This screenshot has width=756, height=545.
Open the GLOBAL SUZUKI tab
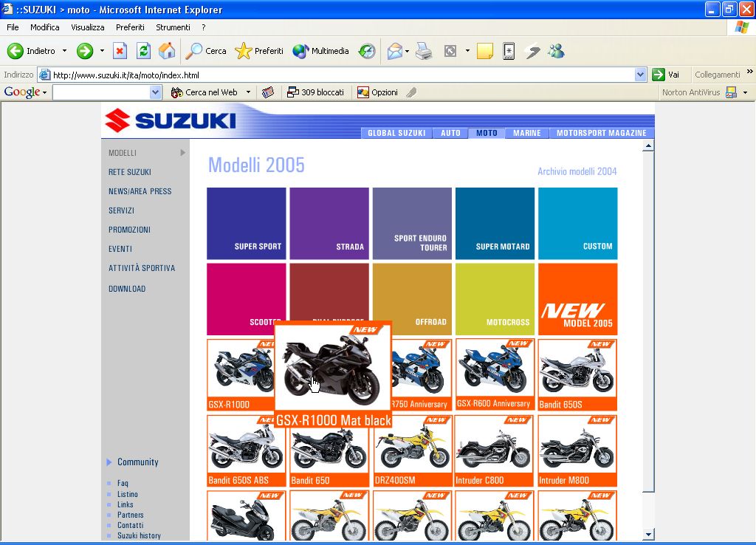pos(396,133)
